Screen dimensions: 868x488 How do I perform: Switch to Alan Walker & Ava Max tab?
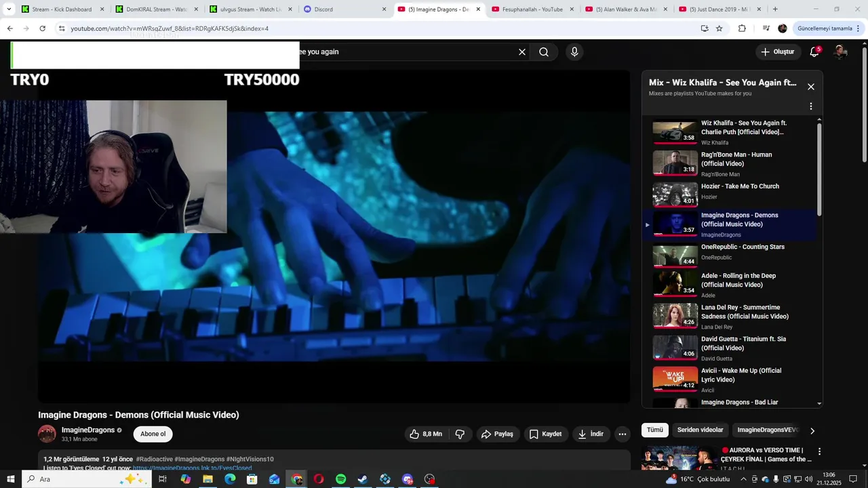pos(627,9)
